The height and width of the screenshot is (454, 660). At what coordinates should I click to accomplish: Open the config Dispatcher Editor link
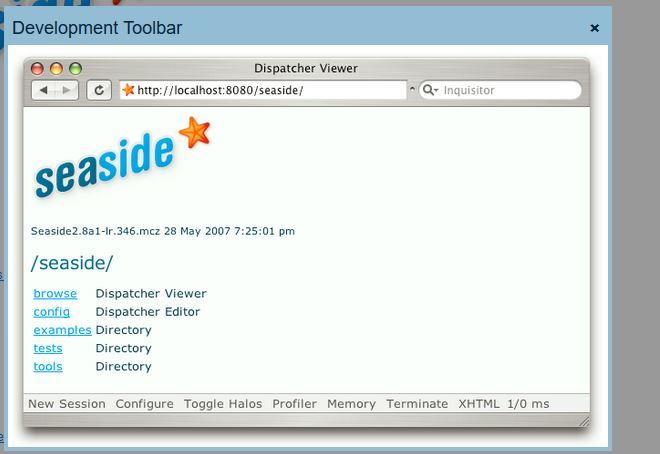[x=52, y=312]
